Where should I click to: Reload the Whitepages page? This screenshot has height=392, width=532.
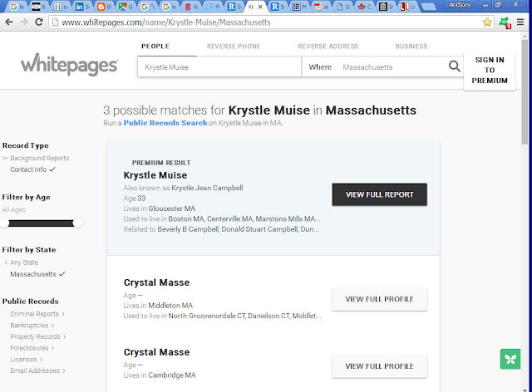tap(39, 22)
